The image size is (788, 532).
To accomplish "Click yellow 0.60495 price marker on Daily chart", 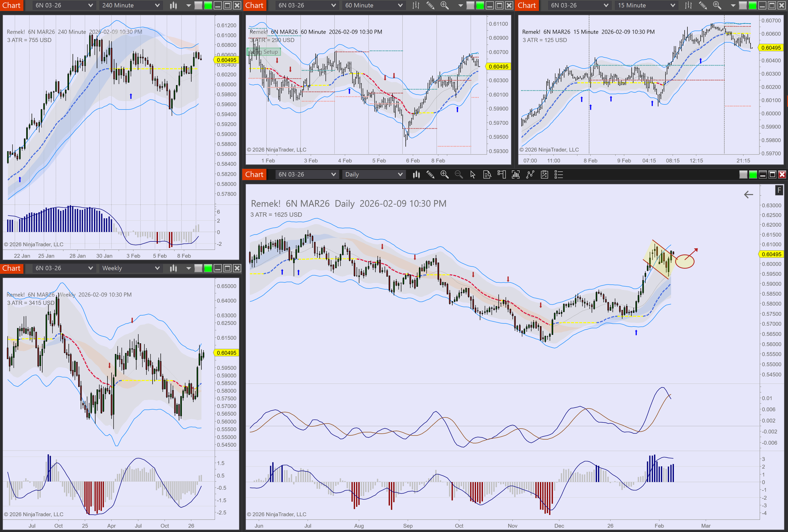I will coord(771,254).
